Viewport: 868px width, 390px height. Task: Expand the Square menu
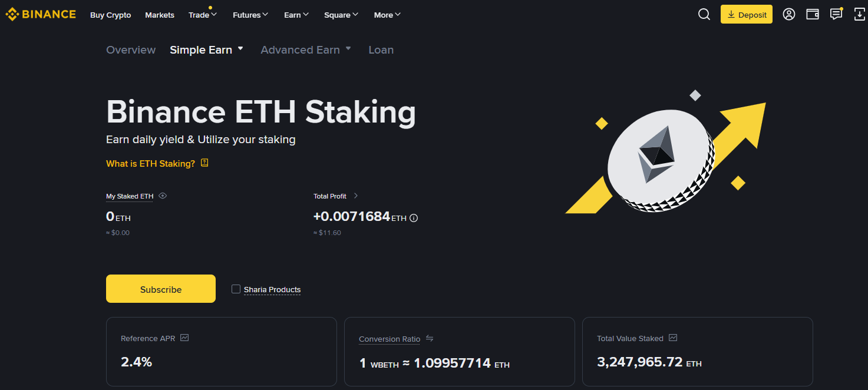pos(341,15)
